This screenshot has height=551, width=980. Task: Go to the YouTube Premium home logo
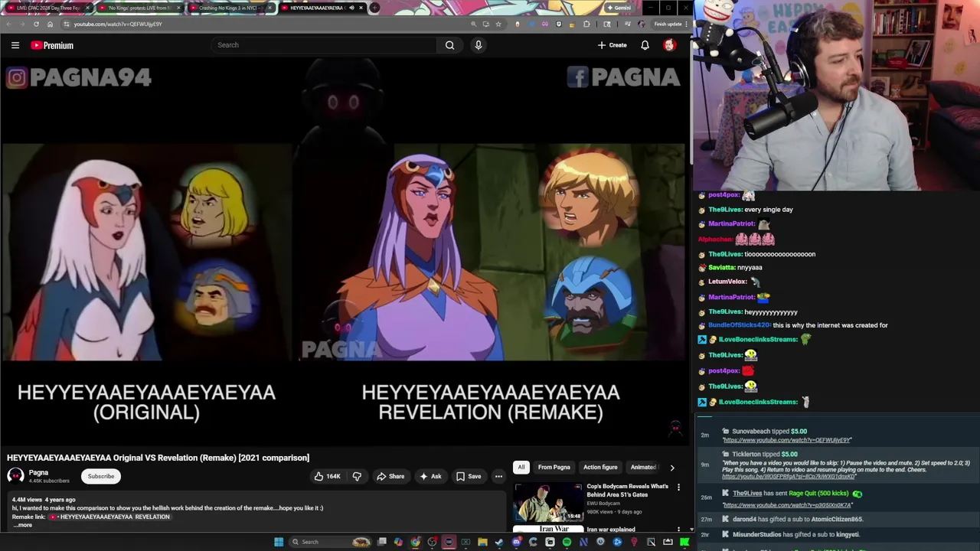pos(52,45)
